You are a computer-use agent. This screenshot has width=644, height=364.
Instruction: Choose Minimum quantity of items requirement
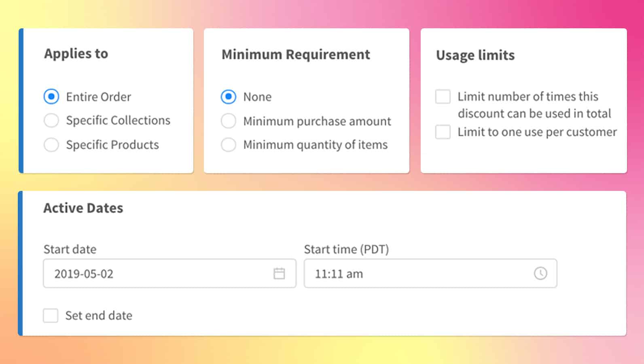click(x=228, y=144)
